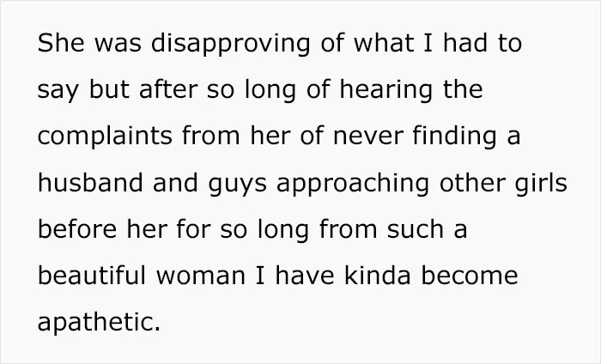
Task: Click the word "before" starting the fifth line
Action: (77, 229)
